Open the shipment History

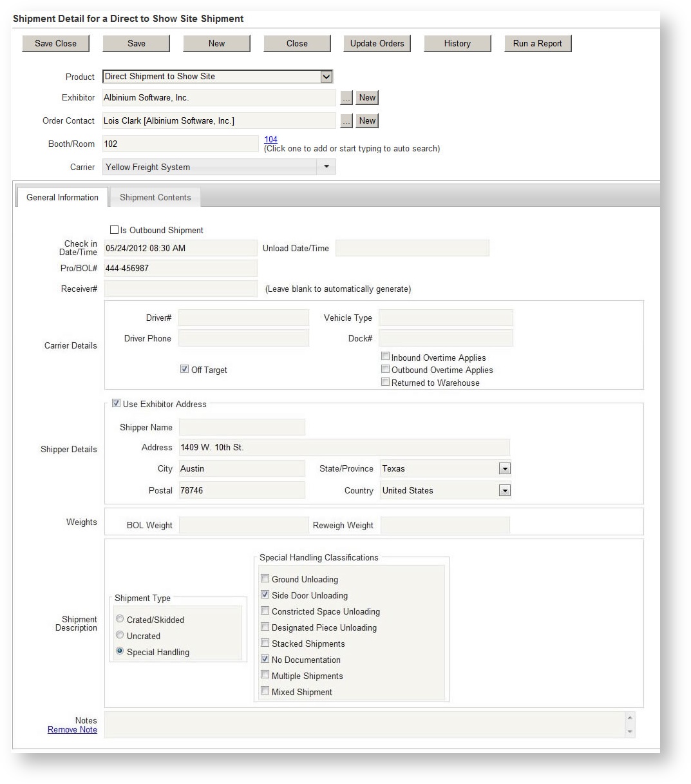pyautogui.click(x=457, y=43)
